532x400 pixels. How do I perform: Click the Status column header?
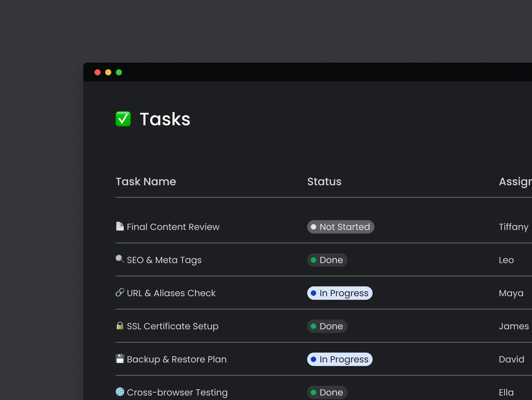(324, 181)
